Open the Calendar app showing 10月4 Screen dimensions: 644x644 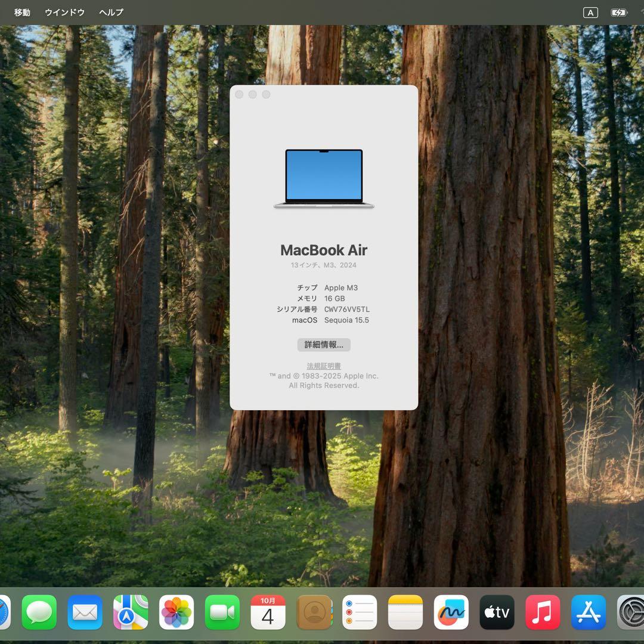tap(268, 612)
